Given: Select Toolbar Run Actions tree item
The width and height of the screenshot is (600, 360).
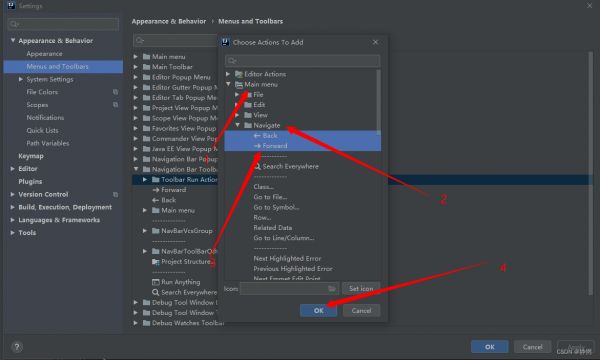Looking at the screenshot, I should [189, 179].
